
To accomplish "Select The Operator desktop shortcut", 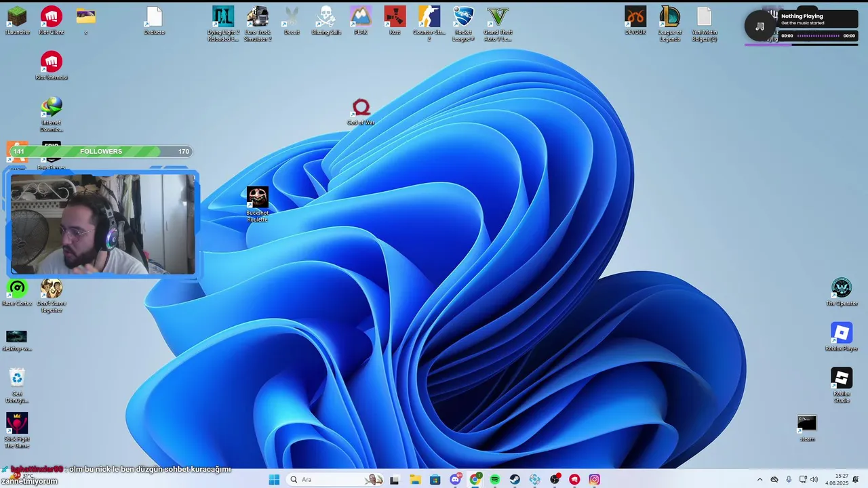I will coord(842,292).
